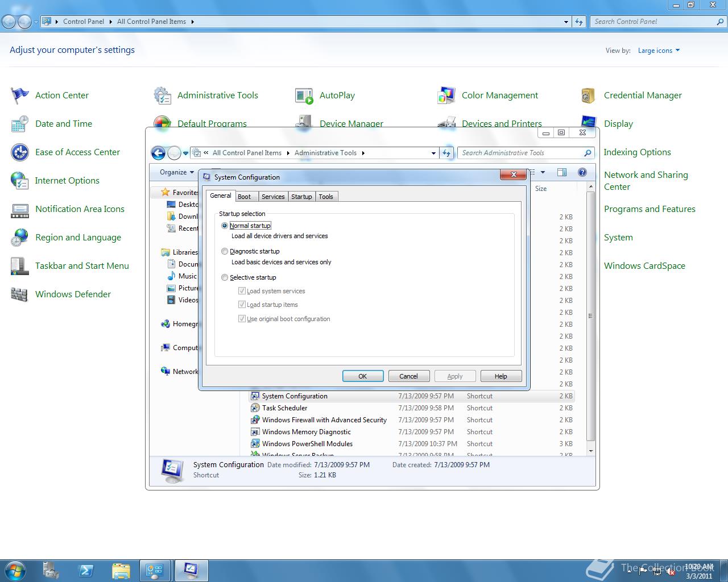The height and width of the screenshot is (582, 728).
Task: Switch to the Startup tab
Action: tap(301, 197)
